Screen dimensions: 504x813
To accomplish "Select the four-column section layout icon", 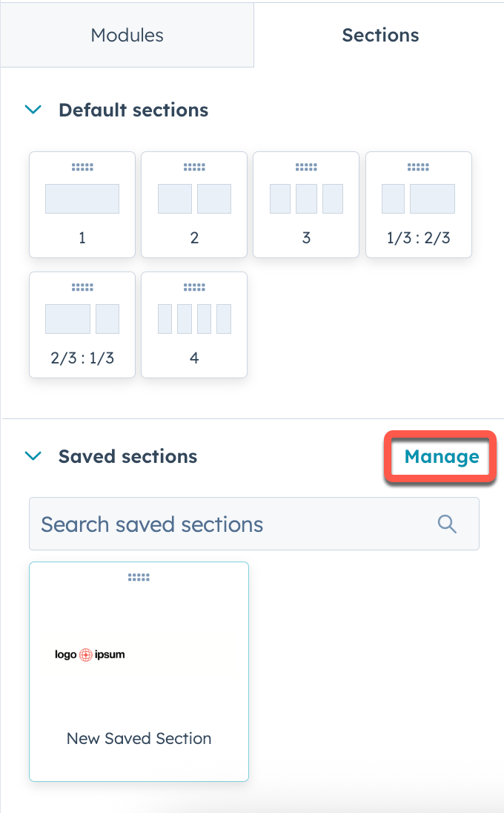I will pos(194,319).
